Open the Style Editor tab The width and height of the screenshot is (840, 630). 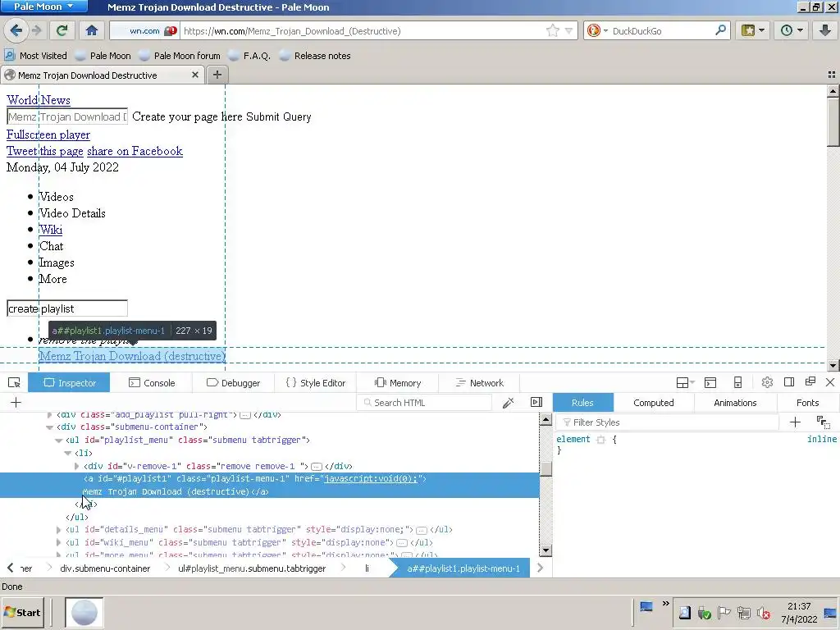316,382
